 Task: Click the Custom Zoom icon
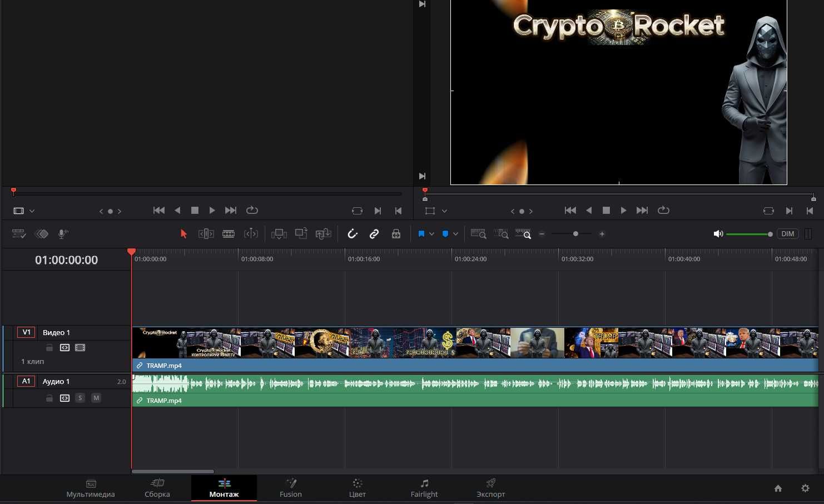(x=523, y=234)
